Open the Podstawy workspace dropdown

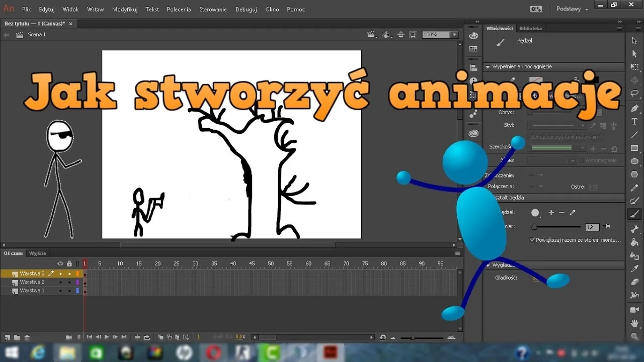(572, 9)
